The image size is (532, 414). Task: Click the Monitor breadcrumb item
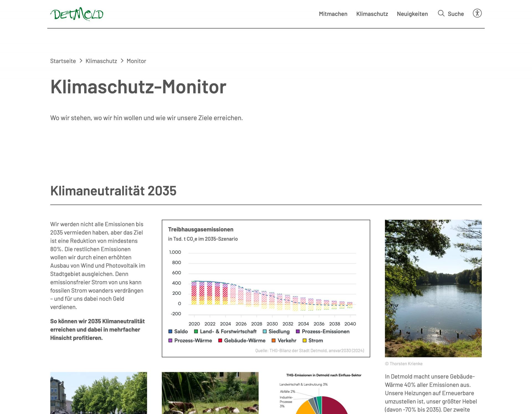(136, 61)
